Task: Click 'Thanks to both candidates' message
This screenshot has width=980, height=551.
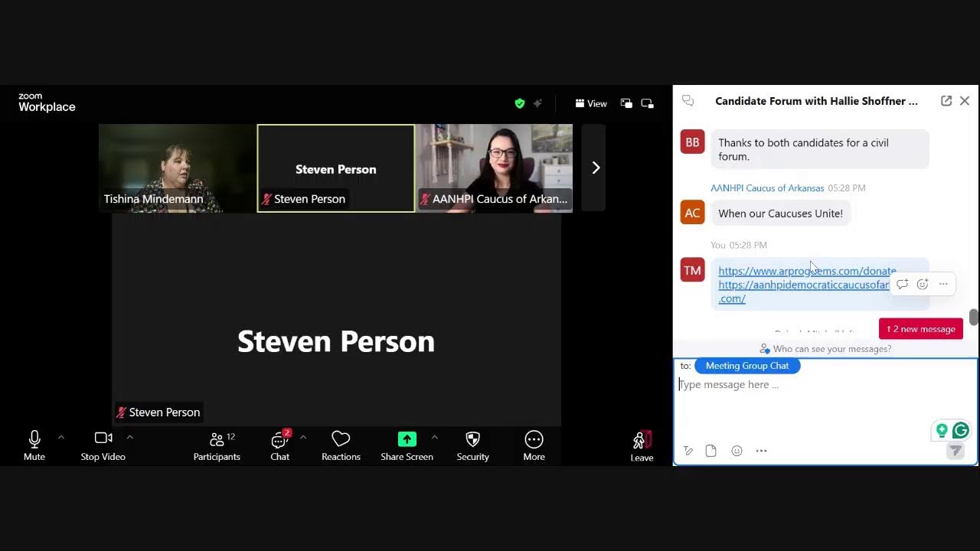Action: pyautogui.click(x=820, y=149)
